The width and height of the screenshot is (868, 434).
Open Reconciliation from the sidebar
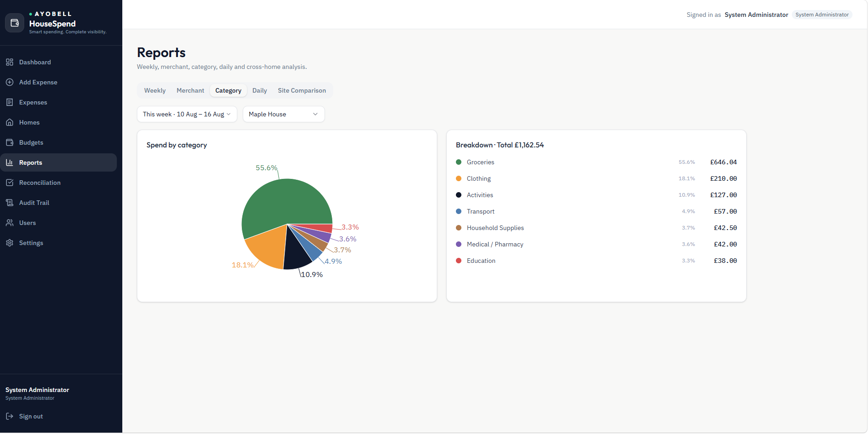[x=58, y=183]
